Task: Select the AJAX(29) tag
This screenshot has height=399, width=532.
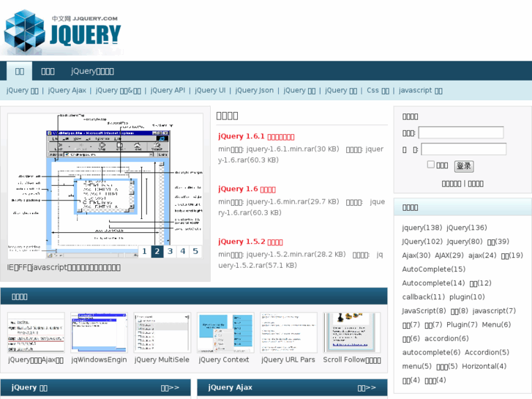Action: coord(449,256)
